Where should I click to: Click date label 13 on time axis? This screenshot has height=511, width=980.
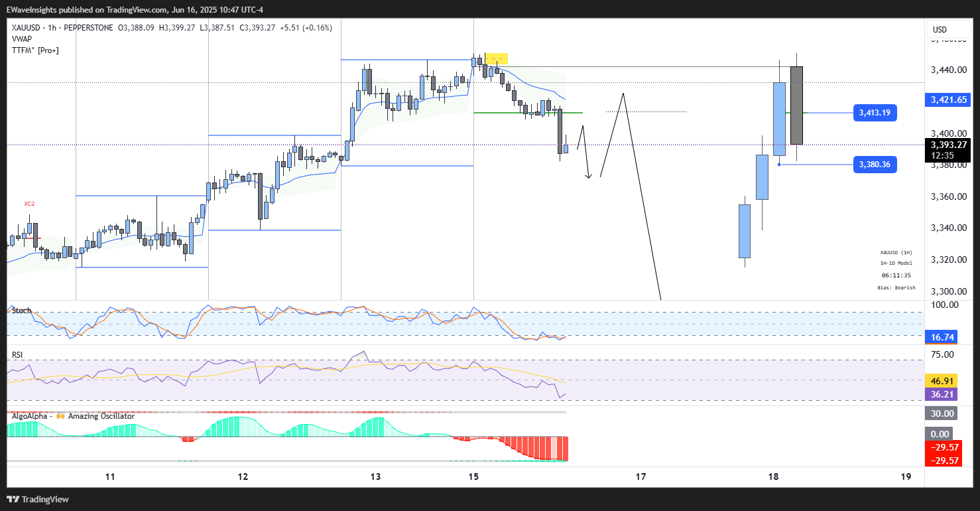375,476
